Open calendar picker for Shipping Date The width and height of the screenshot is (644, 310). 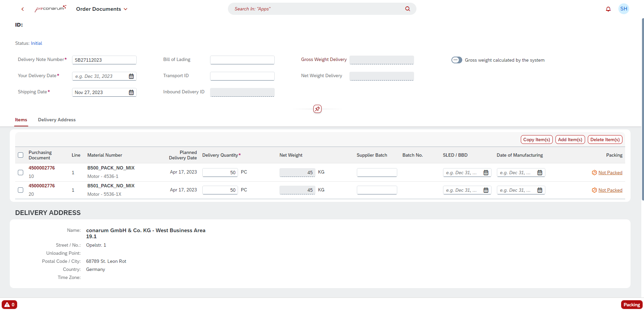click(x=131, y=92)
